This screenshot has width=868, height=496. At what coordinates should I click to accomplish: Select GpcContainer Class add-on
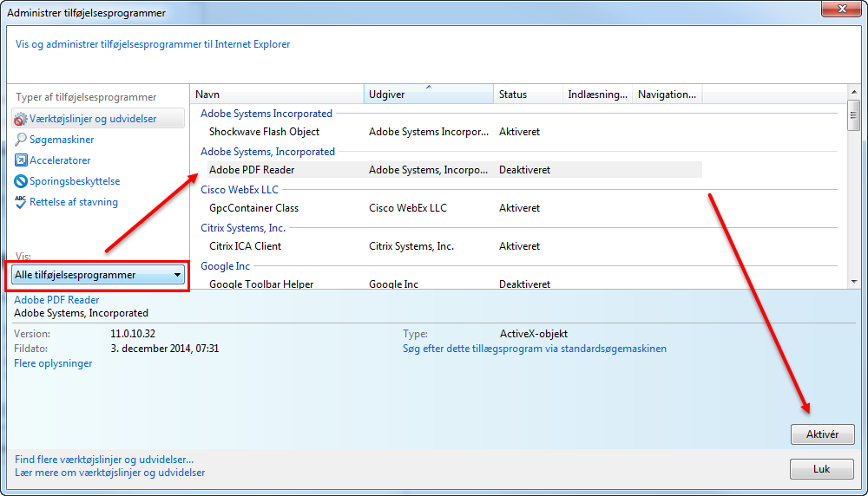(x=253, y=208)
